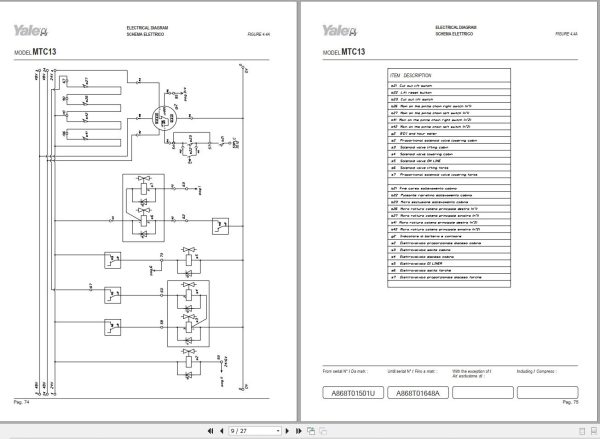Click the Yale logo on the left page
The image size is (600, 439).
31,31
